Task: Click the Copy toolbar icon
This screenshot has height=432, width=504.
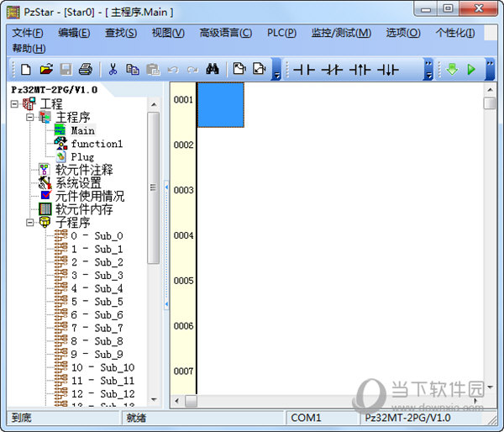Action: [x=133, y=70]
